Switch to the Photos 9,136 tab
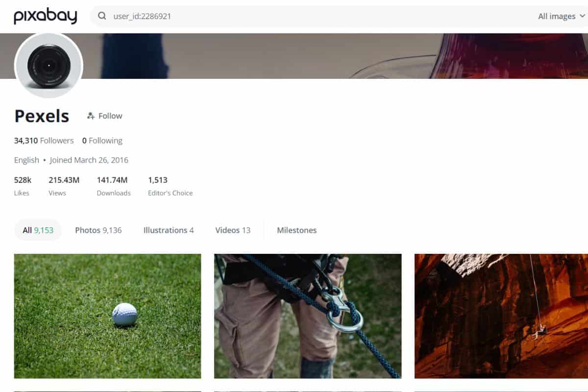The height and width of the screenshot is (392, 588). pyautogui.click(x=98, y=230)
